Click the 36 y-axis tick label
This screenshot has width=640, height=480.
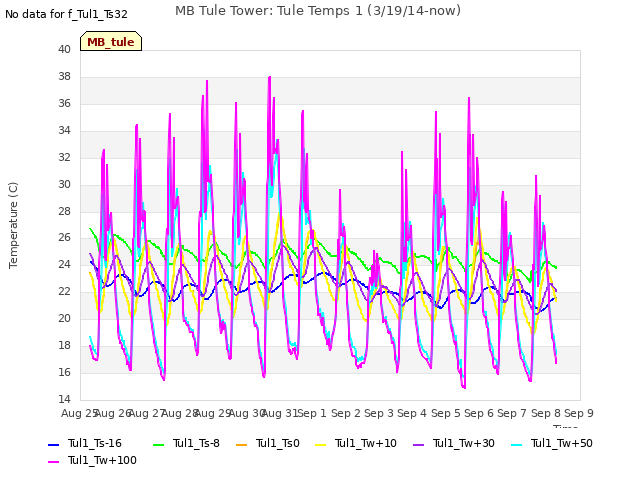[64, 104]
